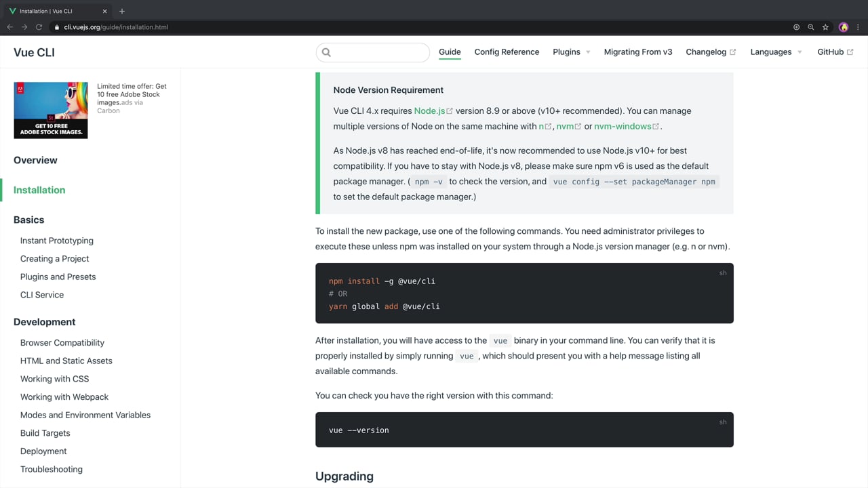Click the Adobe Stock ad image
The width and height of the screenshot is (868, 488).
51,110
